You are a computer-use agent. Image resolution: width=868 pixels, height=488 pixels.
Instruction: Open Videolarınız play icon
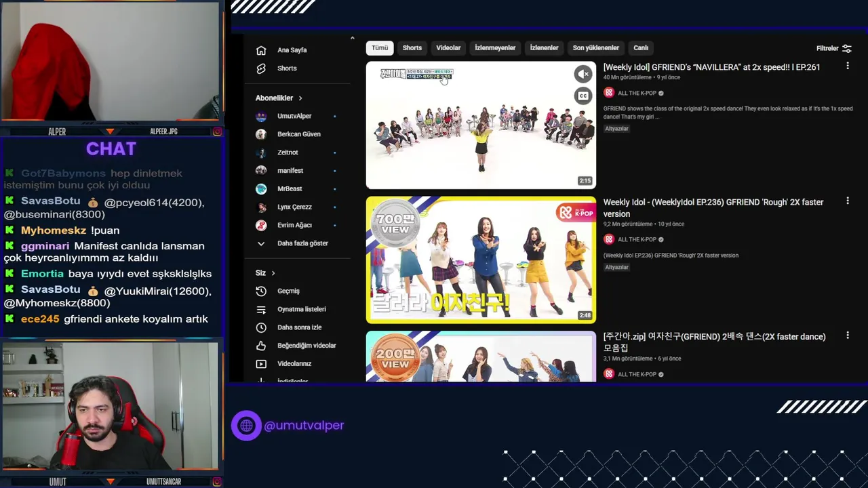pyautogui.click(x=261, y=364)
